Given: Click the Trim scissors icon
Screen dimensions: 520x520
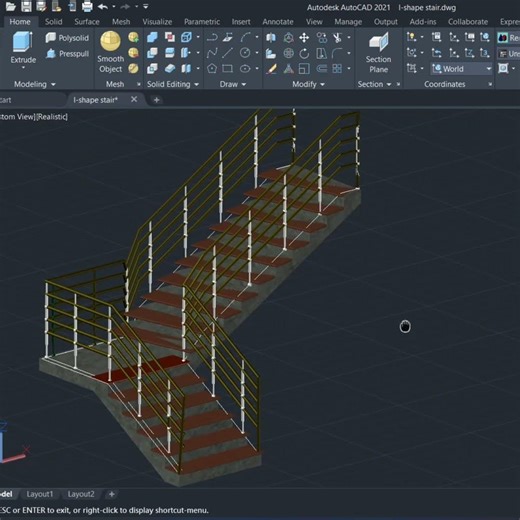Looking at the screenshot, I should click(x=337, y=37).
